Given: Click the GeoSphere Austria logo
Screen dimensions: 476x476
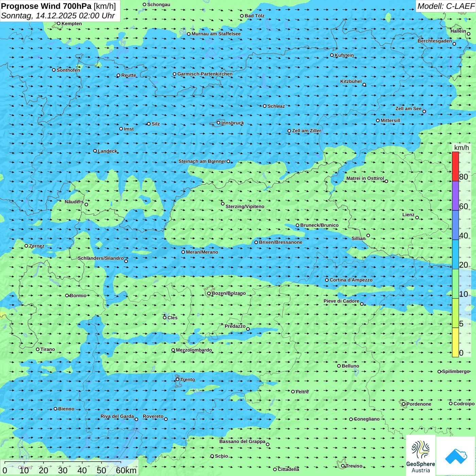Looking at the screenshot, I should point(421,455).
